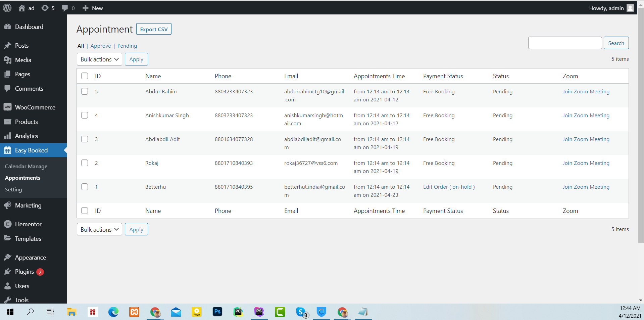This screenshot has width=644, height=320.
Task: Open the top Bulk actions dropdown
Action: click(x=99, y=59)
